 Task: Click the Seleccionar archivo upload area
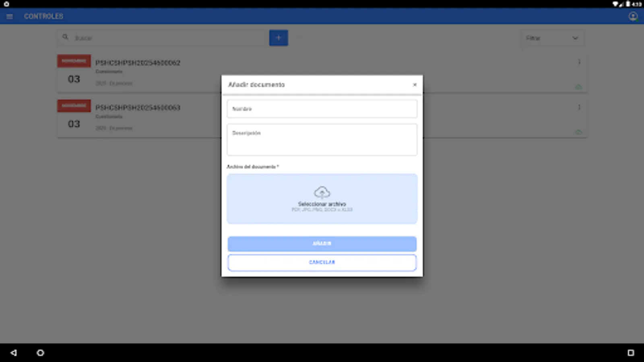(322, 199)
